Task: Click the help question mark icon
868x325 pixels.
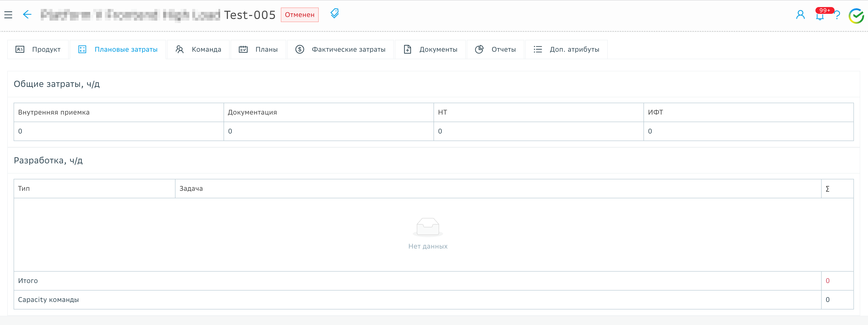Action: (x=837, y=15)
